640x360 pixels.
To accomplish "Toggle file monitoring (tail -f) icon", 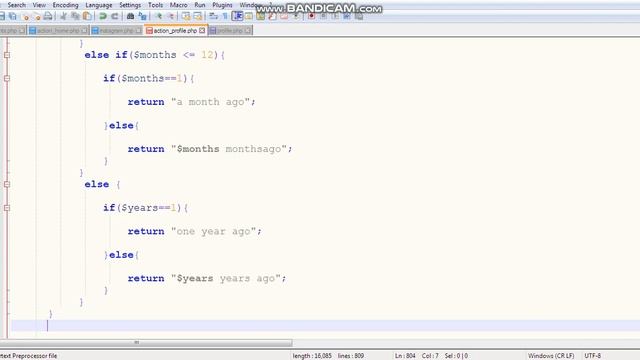I will [297, 16].
